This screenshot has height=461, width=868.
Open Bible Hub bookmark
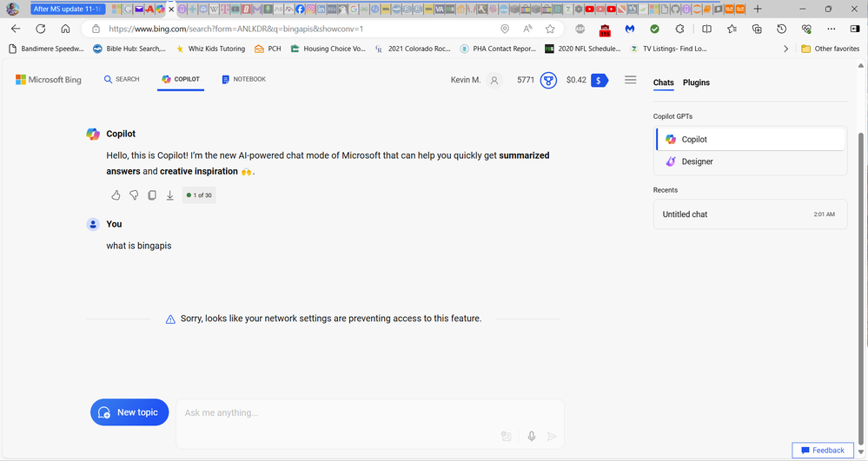(129, 49)
